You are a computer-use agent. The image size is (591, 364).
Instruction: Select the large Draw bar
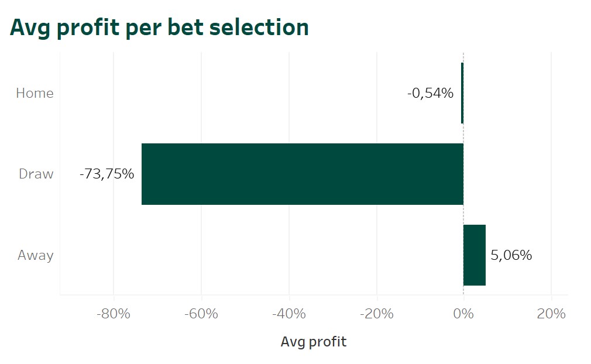(302, 174)
